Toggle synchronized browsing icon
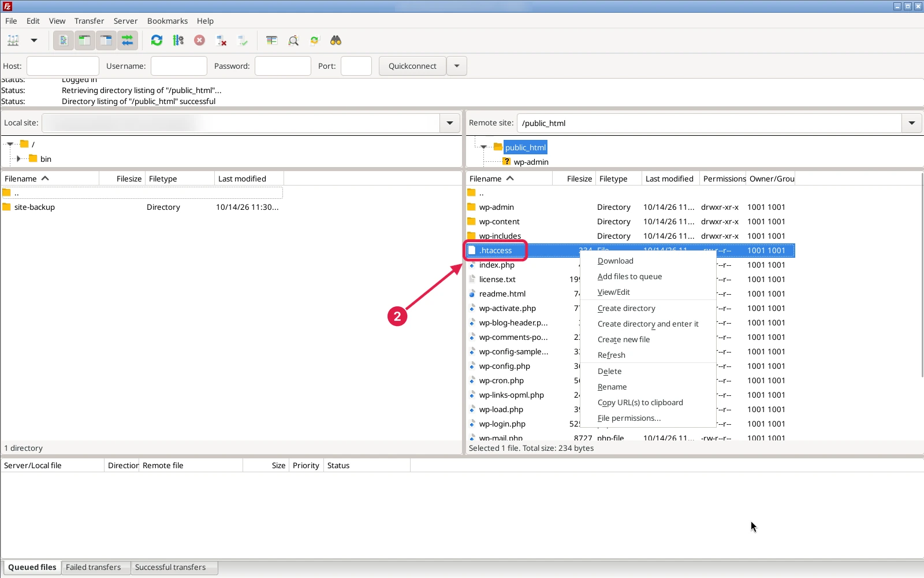This screenshot has height=578, width=924. tap(315, 40)
